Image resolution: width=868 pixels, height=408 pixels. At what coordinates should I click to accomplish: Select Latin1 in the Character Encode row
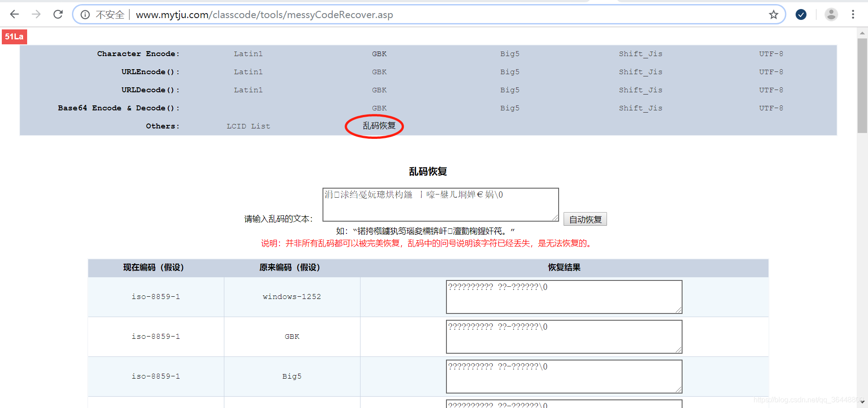click(x=248, y=53)
